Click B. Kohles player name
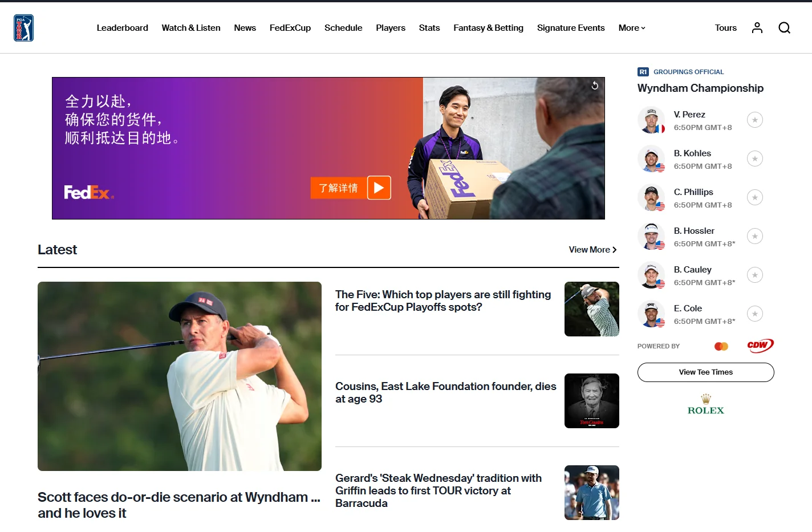Image resolution: width=812 pixels, height=532 pixels. tap(692, 153)
